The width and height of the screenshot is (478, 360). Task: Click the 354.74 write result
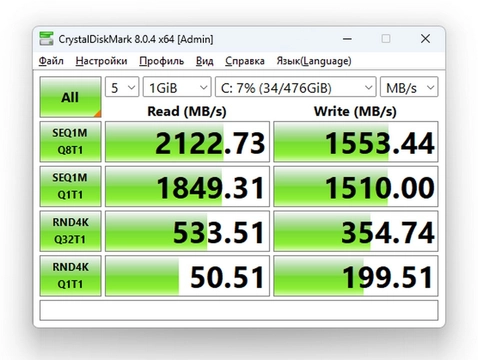356,231
